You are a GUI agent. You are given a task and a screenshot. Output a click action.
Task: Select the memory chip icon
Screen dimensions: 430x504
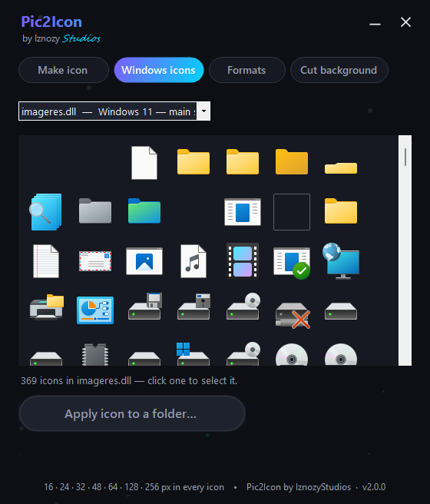(95, 354)
